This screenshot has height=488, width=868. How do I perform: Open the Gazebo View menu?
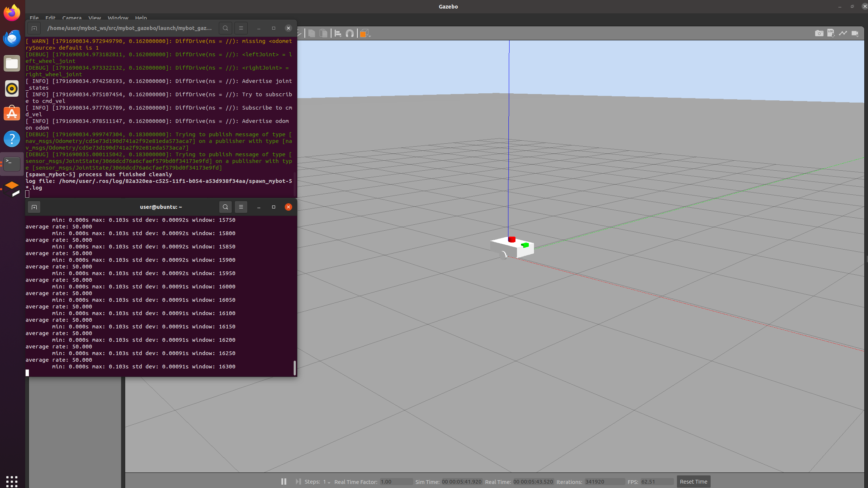pyautogui.click(x=94, y=17)
